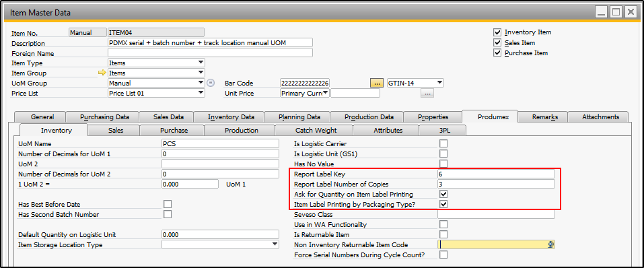Uncheck the Sales Item checkbox
The image size is (644, 268).
(497, 42)
